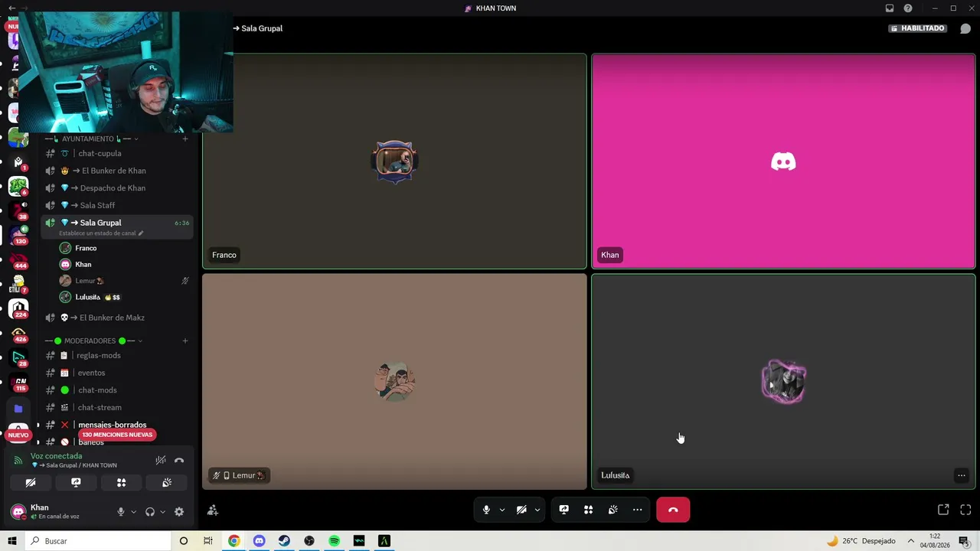Image resolution: width=980 pixels, height=551 pixels.
Task: Disconnect via voice panel phone icon
Action: pyautogui.click(x=179, y=460)
